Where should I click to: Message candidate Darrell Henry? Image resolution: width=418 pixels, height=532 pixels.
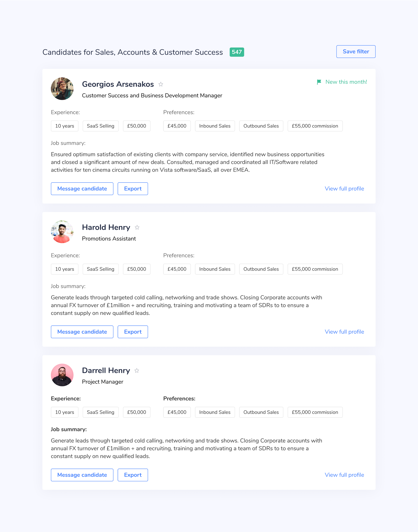click(82, 475)
